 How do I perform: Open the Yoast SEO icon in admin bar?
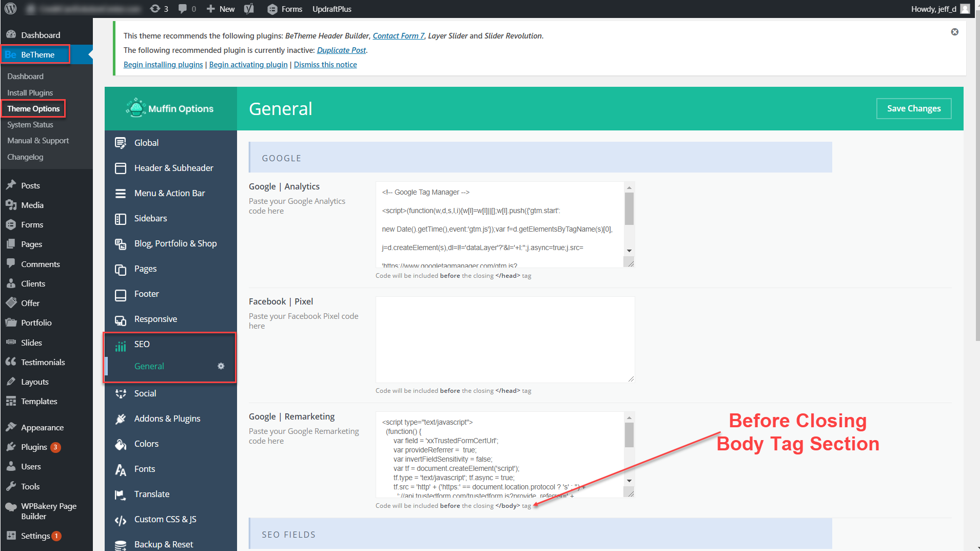(249, 9)
